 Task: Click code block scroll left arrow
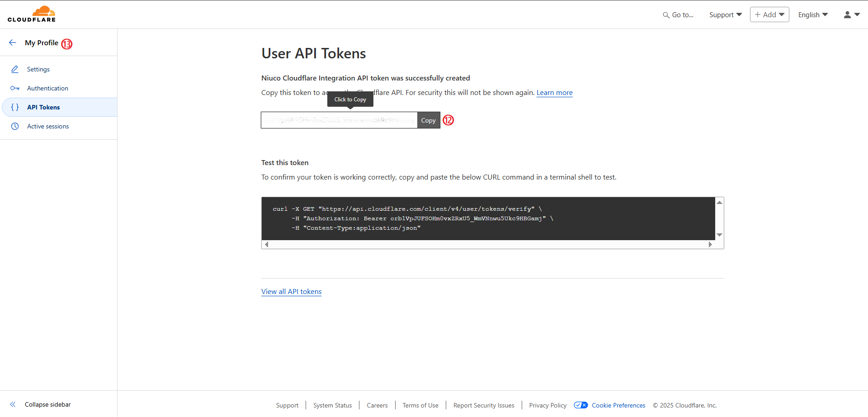click(x=267, y=244)
